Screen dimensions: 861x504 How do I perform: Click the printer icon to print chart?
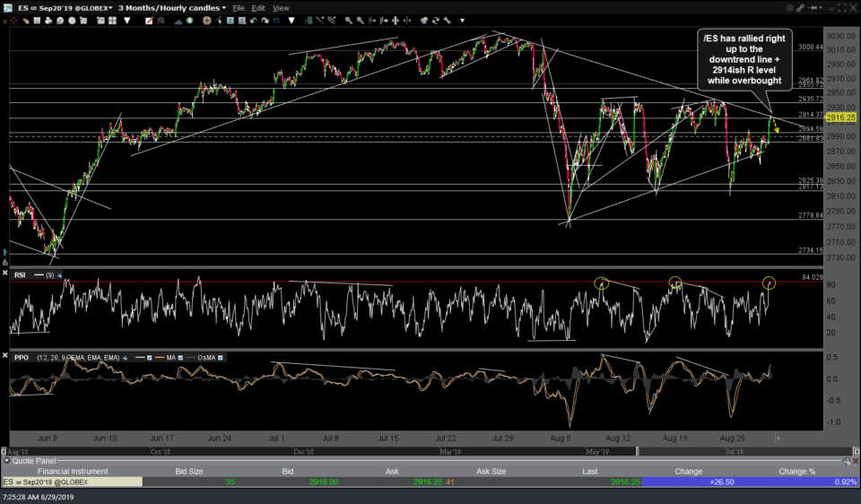(48, 21)
